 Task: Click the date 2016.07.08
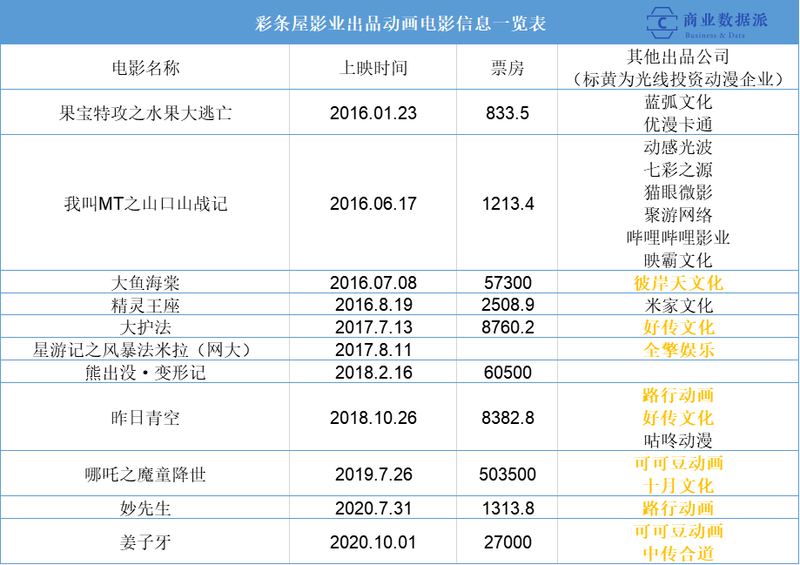coord(373,283)
